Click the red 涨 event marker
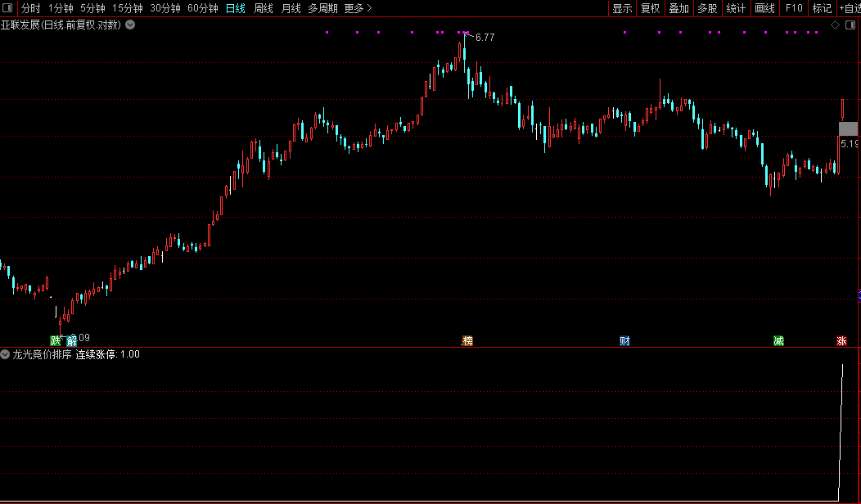861x504 pixels. pyautogui.click(x=841, y=340)
